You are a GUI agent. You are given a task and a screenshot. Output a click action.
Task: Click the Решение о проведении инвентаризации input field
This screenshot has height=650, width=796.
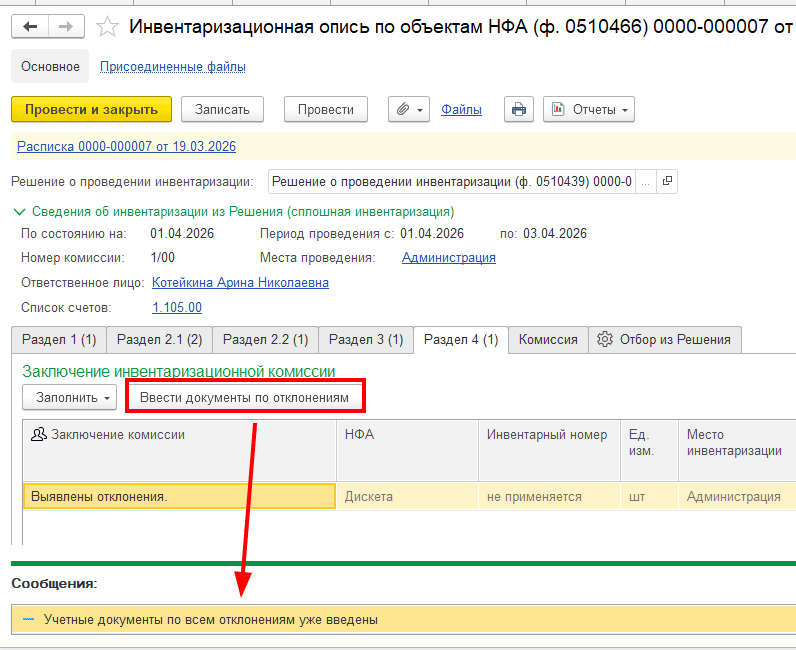[452, 181]
